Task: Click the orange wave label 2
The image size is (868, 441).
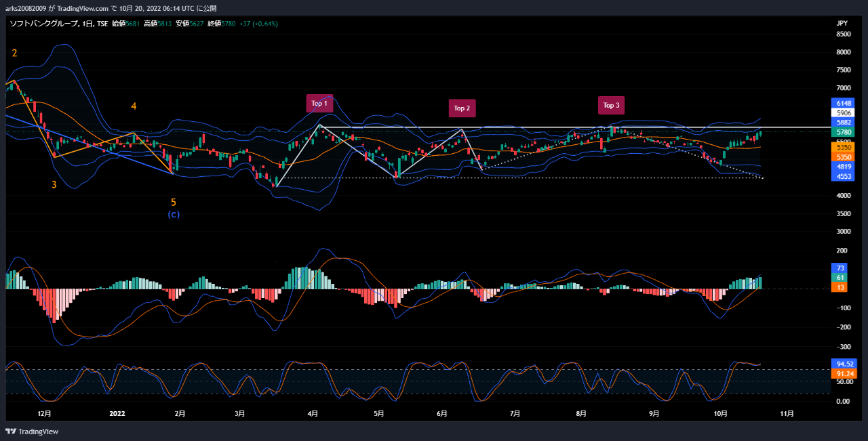Action: point(14,53)
